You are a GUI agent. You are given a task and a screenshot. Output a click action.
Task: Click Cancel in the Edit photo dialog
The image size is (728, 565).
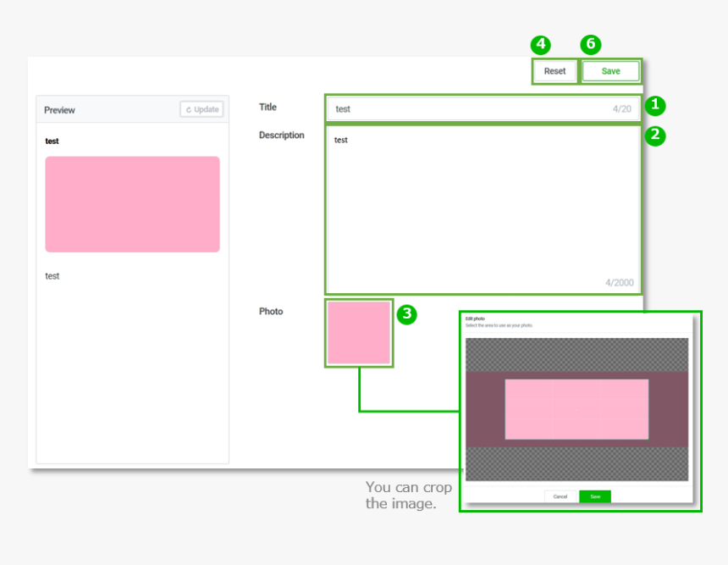coord(560,496)
